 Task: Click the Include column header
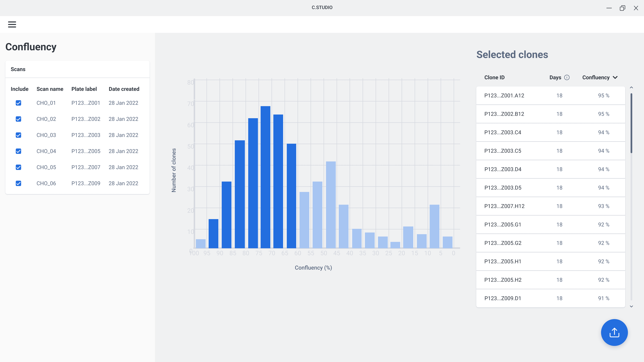pyautogui.click(x=19, y=89)
